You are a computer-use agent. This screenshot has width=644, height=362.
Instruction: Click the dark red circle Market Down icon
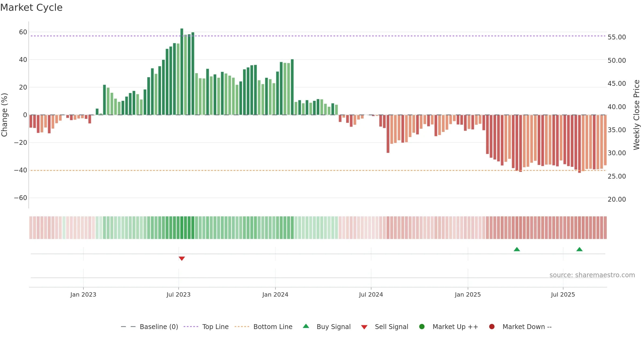click(x=492, y=327)
